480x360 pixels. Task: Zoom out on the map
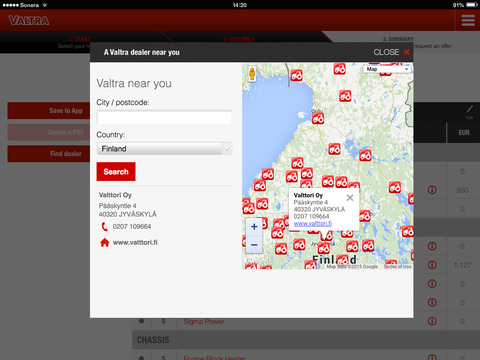tap(254, 245)
